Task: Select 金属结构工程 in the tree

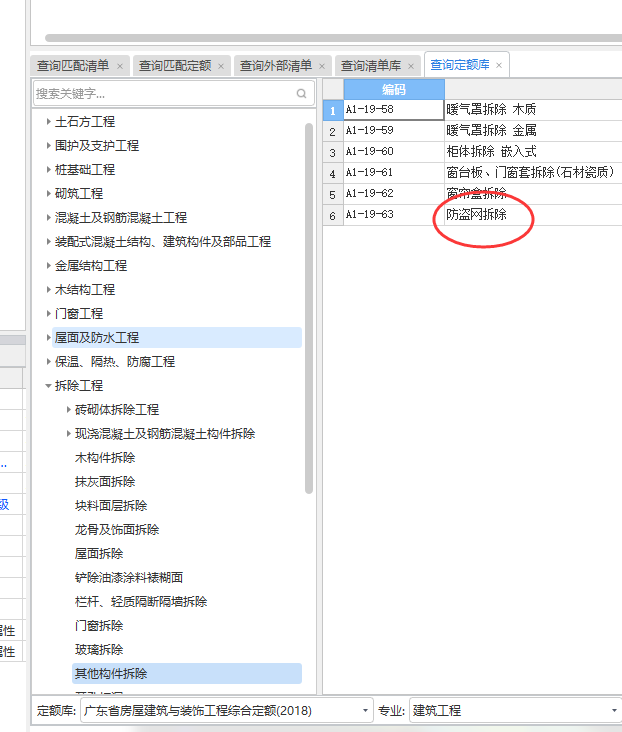Action: [x=91, y=266]
